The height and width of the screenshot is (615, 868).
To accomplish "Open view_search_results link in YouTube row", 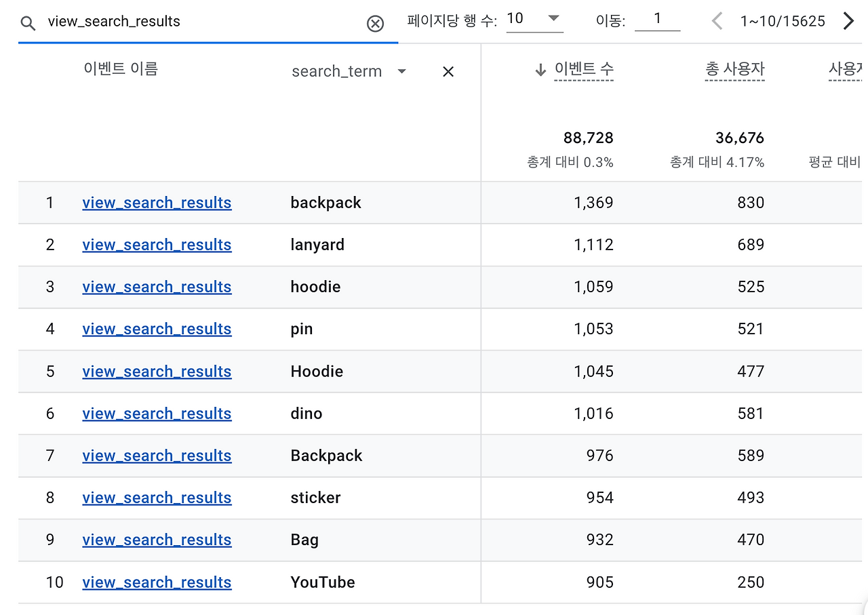I will (157, 582).
